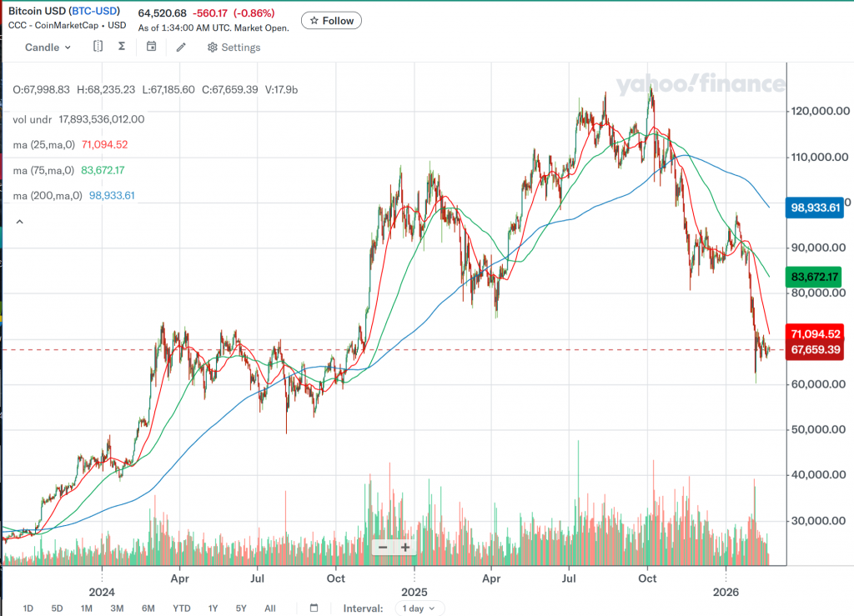Click the Follow star button
This screenshot has height=616, width=854.
331,21
